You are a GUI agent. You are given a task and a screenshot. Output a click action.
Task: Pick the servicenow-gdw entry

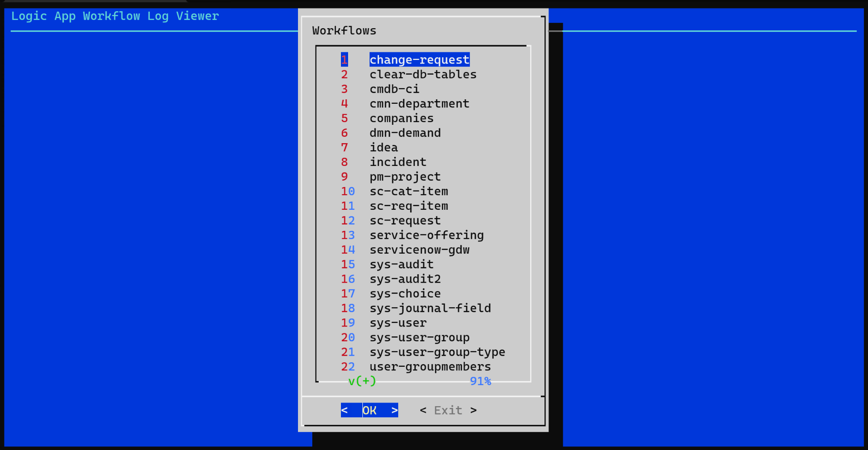coord(420,250)
